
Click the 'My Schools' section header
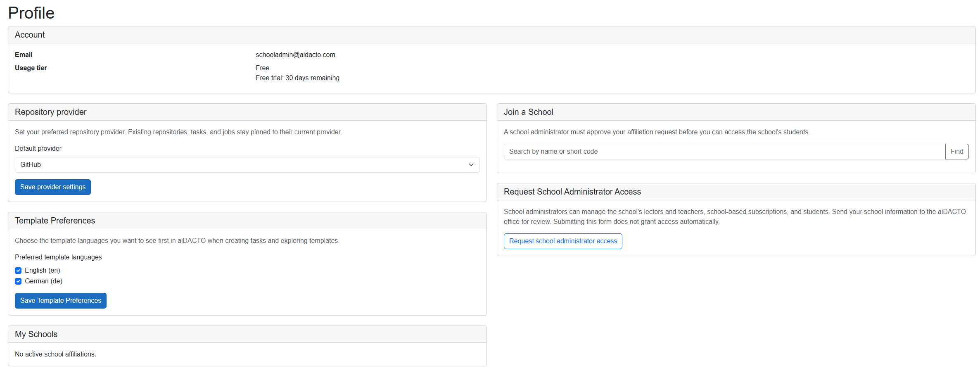(x=36, y=334)
